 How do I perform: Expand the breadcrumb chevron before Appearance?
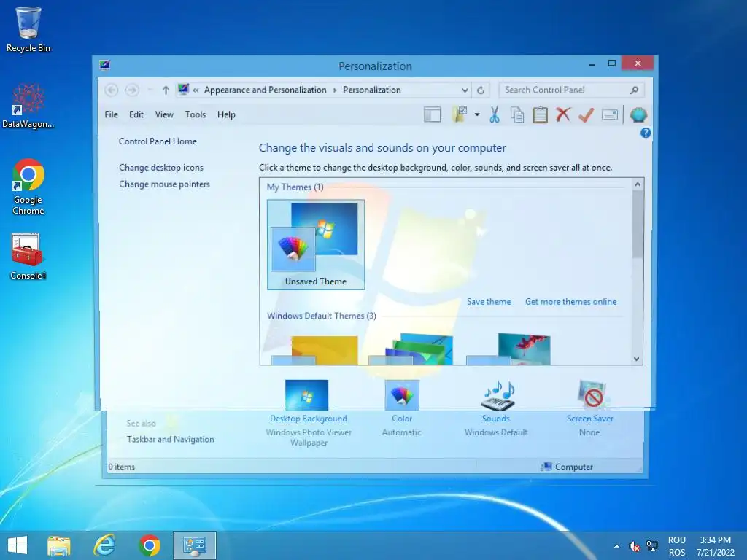(x=196, y=90)
